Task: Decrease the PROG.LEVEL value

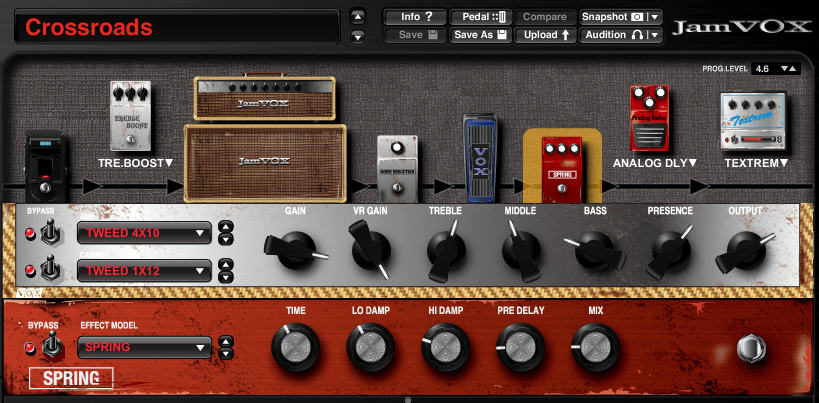Action: pyautogui.click(x=783, y=69)
